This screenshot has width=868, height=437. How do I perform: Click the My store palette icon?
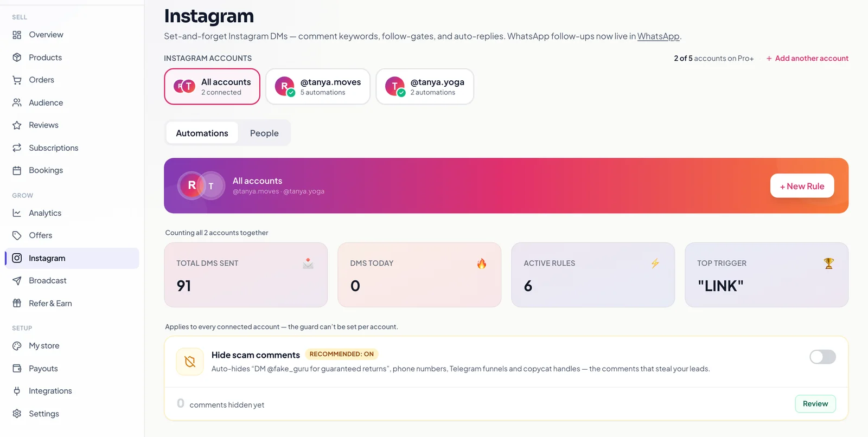click(x=17, y=346)
